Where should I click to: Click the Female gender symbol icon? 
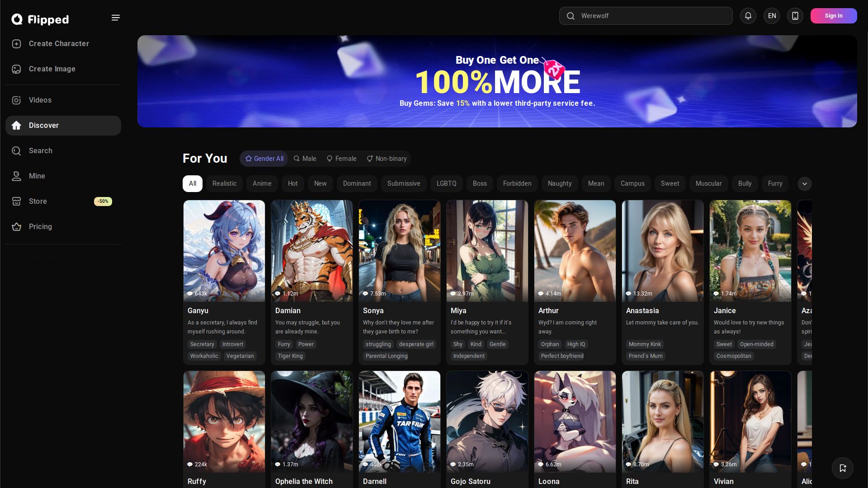click(330, 159)
